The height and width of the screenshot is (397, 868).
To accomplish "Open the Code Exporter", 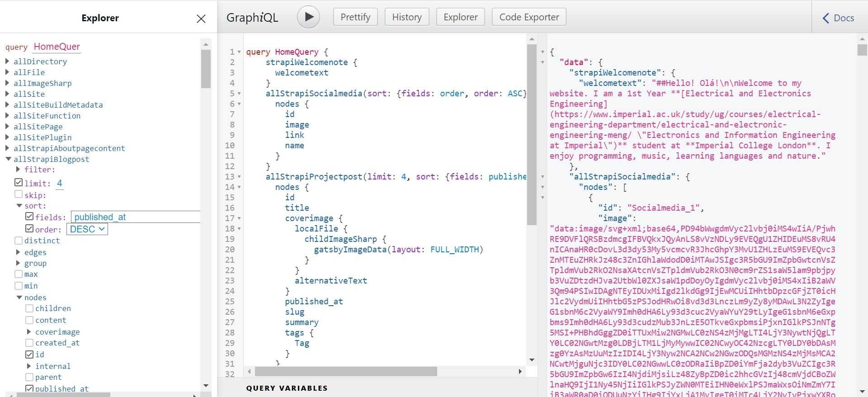I will 529,17.
